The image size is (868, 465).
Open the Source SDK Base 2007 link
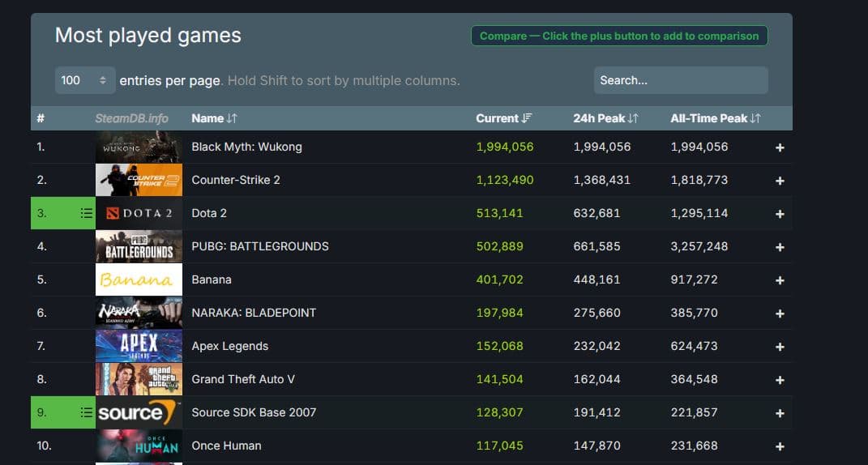tap(254, 412)
